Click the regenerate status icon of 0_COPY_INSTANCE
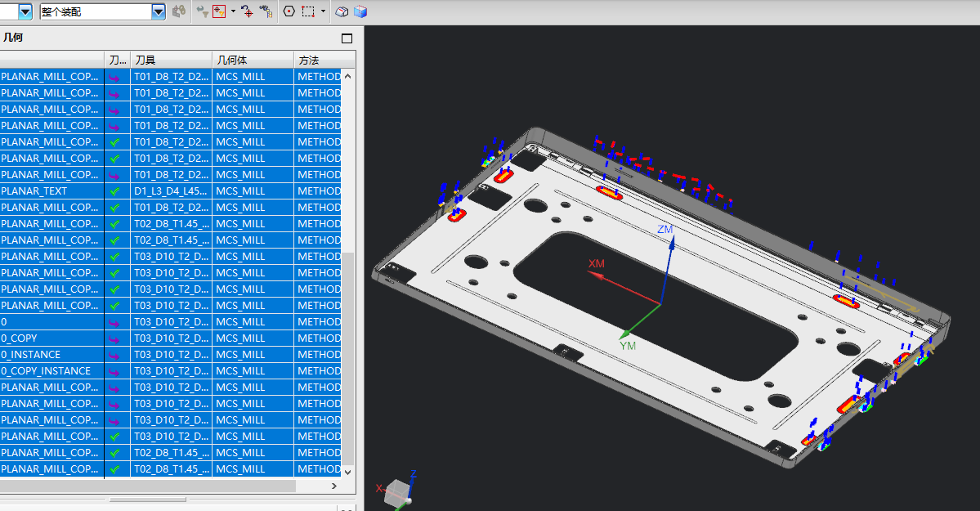The width and height of the screenshot is (980, 511). coord(114,371)
